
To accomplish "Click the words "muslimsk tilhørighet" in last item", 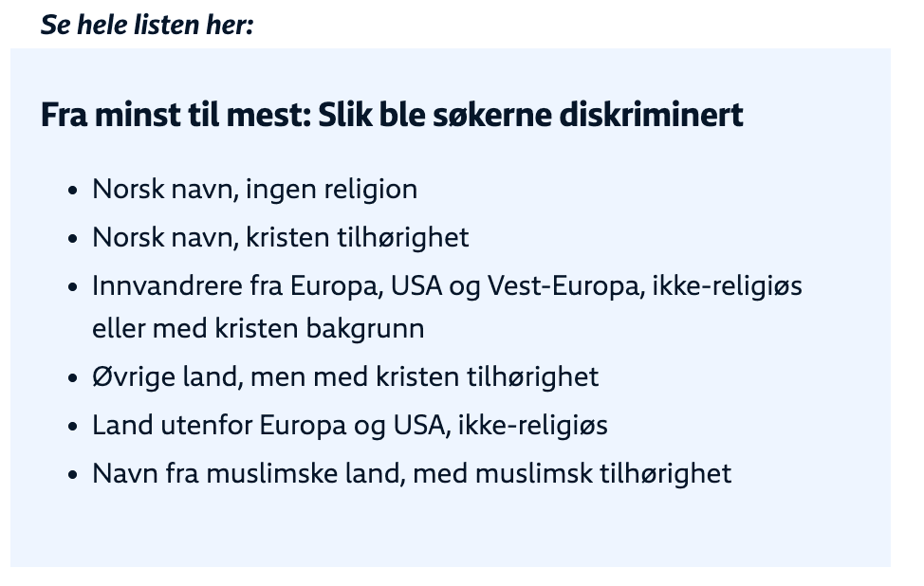I will point(603,473).
